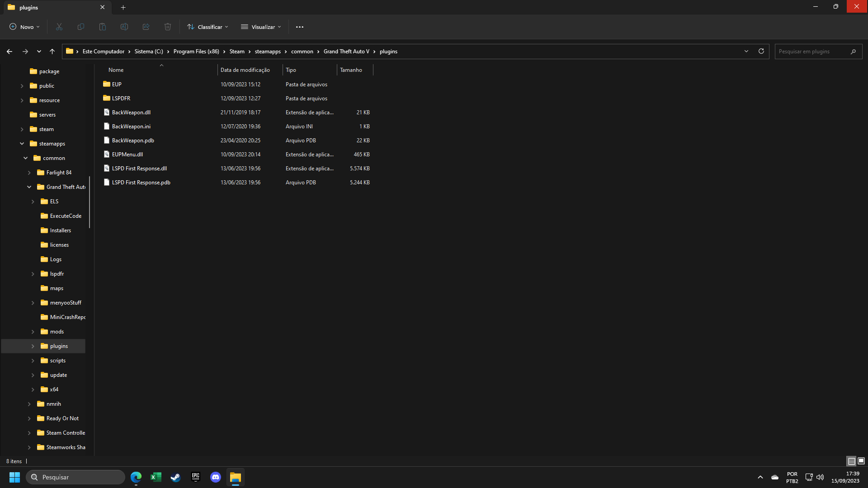Select the LSPD First Response.dll file
The image size is (868, 488).
[139, 169]
